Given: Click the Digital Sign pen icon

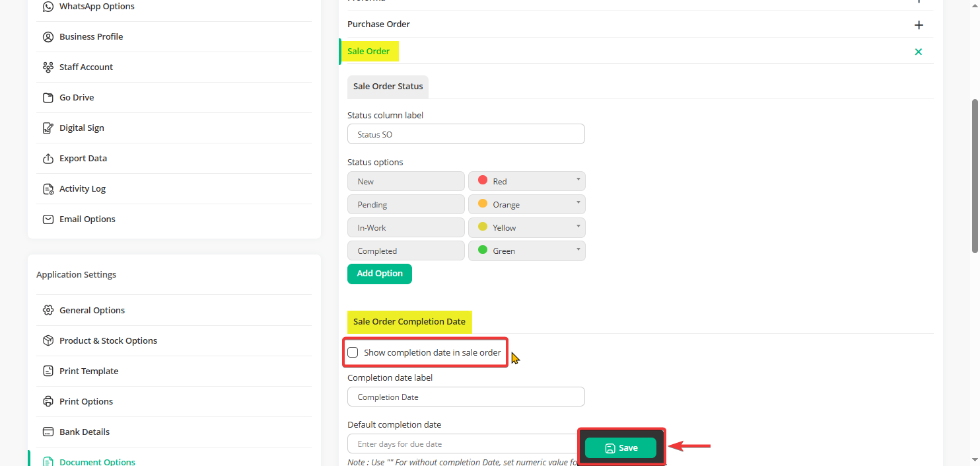Looking at the screenshot, I should (48, 128).
